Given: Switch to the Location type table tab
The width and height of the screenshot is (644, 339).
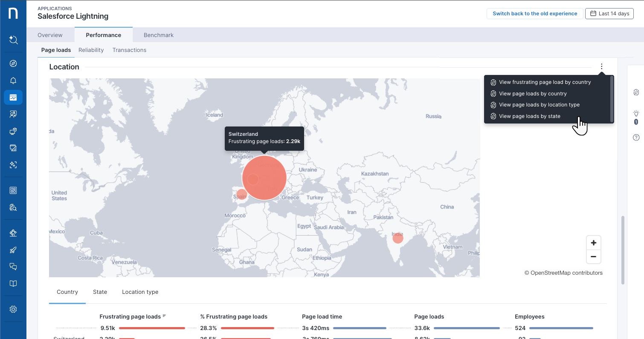Looking at the screenshot, I should point(140,292).
